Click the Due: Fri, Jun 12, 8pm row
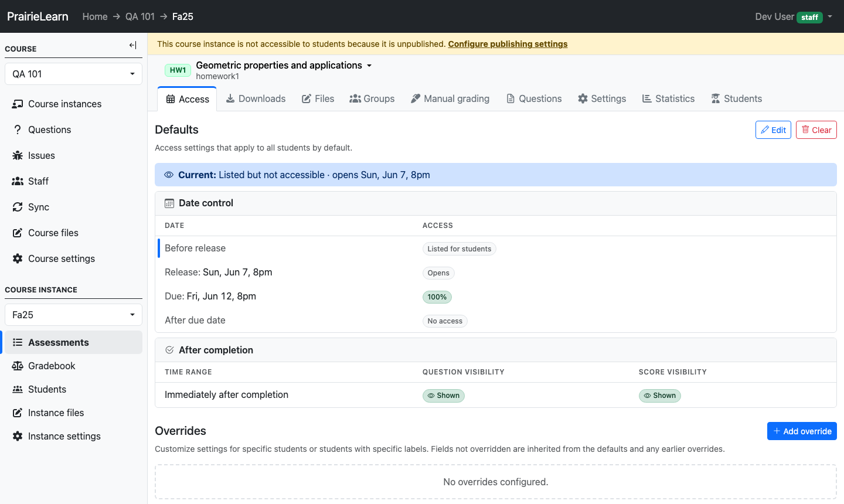Image resolution: width=844 pixels, height=504 pixels. click(x=496, y=297)
